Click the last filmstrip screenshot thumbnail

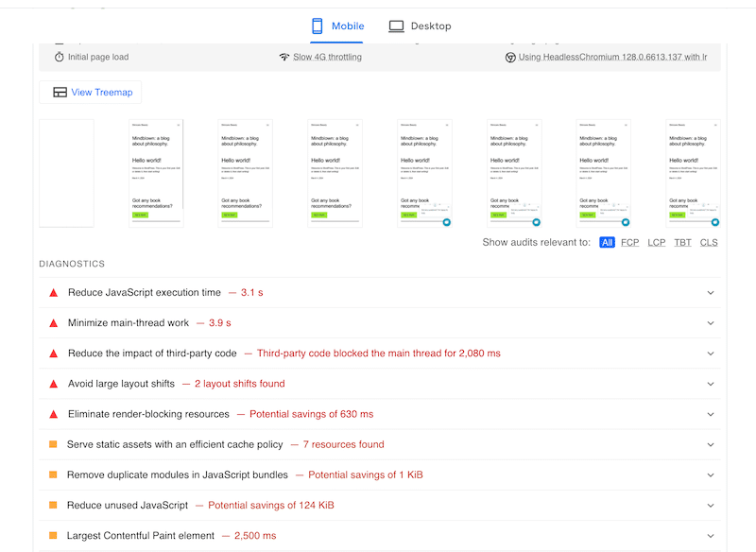[x=693, y=173]
